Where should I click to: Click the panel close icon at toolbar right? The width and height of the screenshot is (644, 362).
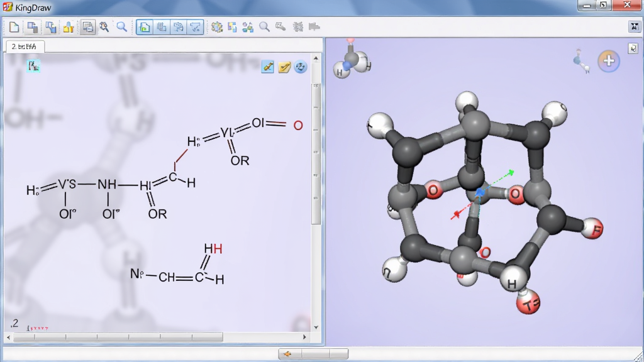coord(635,26)
